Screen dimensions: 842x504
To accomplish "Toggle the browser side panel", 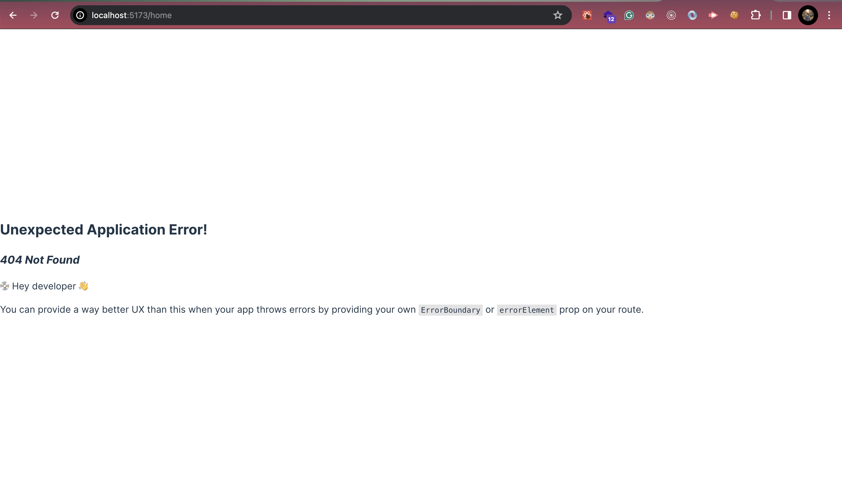I will click(x=786, y=15).
